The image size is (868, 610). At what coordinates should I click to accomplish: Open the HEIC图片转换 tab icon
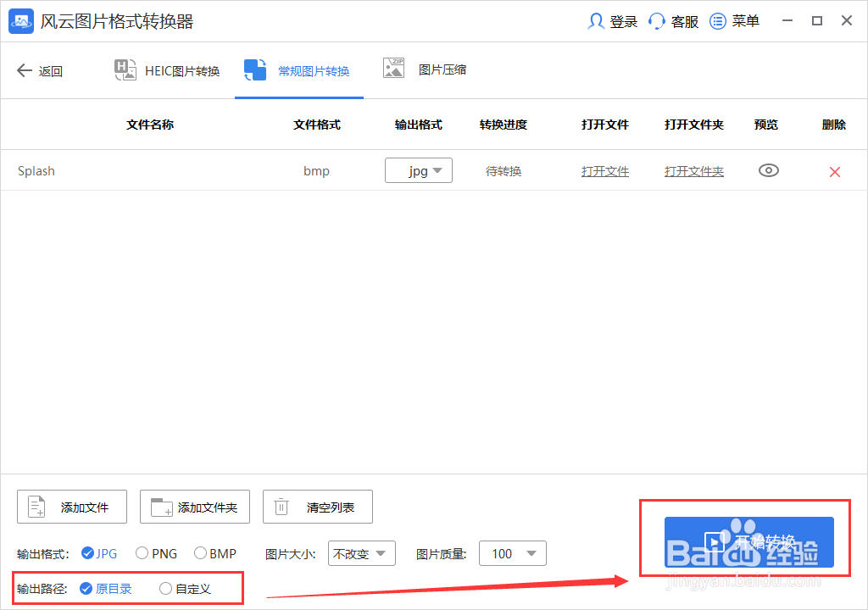coord(125,70)
